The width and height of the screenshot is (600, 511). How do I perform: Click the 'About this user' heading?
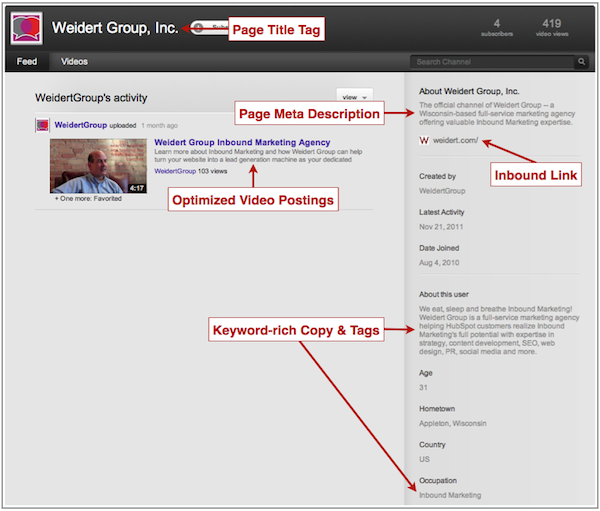click(443, 294)
